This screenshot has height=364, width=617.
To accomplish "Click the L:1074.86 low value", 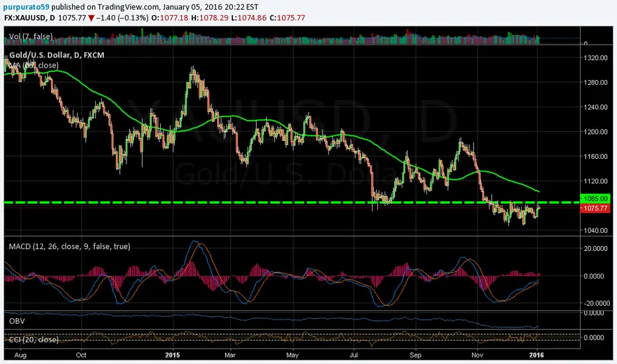I will tap(249, 18).
